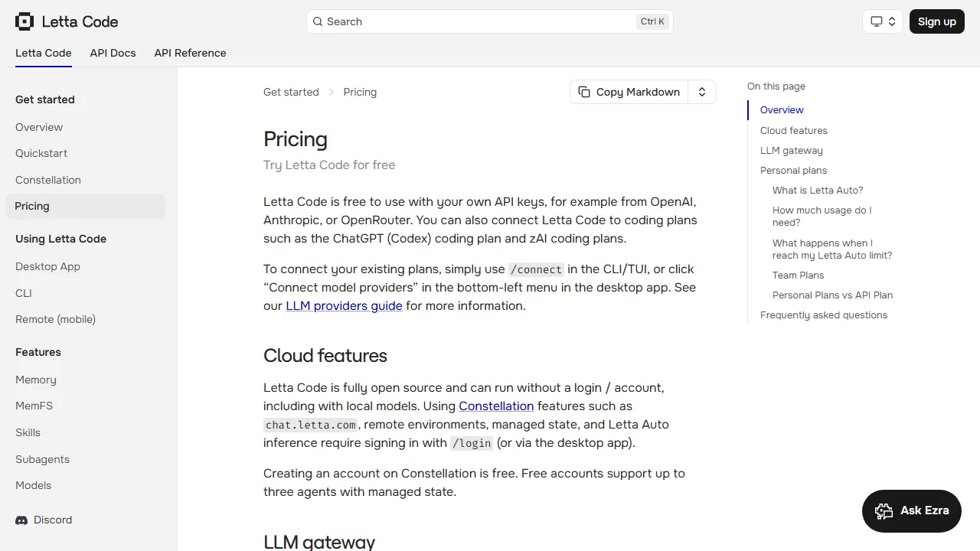Click the copy icon in Copy Markdown
Screen dimensions: 980x551
point(584,92)
